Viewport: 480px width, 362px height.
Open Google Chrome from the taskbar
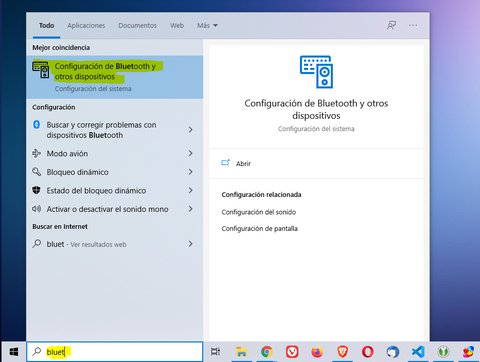(x=267, y=351)
